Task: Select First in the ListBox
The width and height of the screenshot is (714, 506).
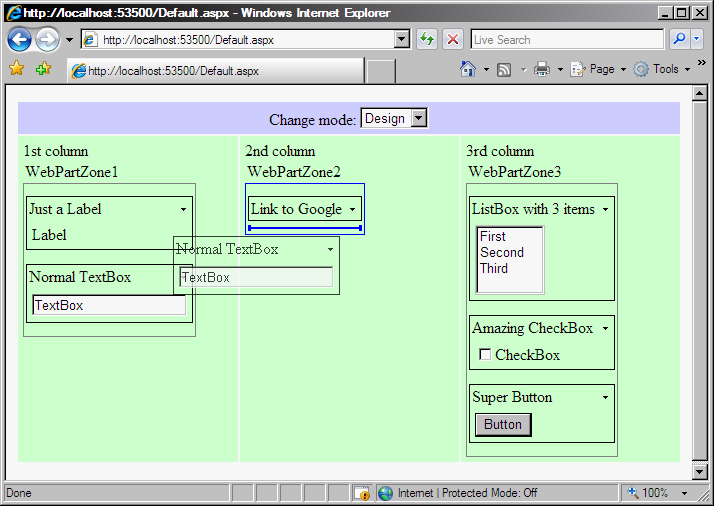Action: tap(493, 236)
